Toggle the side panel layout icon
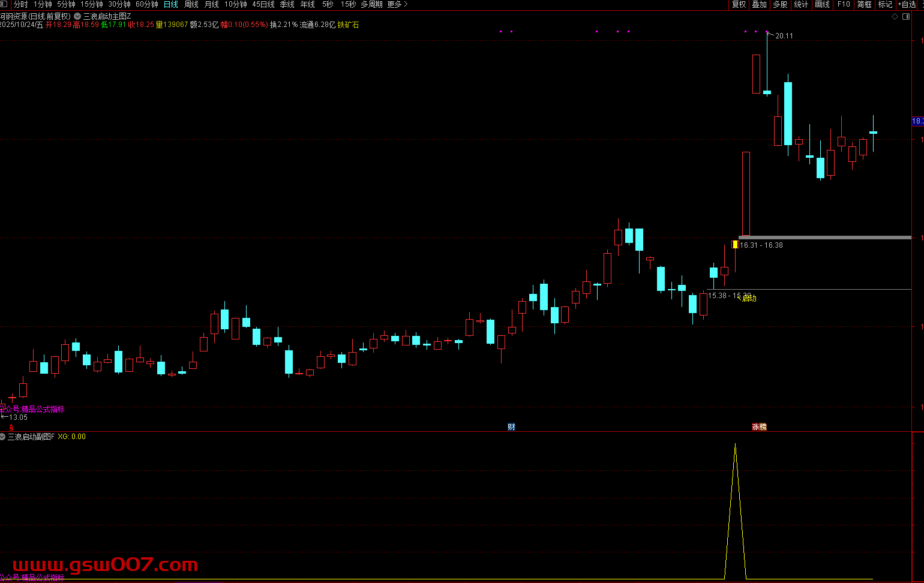The width and height of the screenshot is (924, 583). point(906,16)
